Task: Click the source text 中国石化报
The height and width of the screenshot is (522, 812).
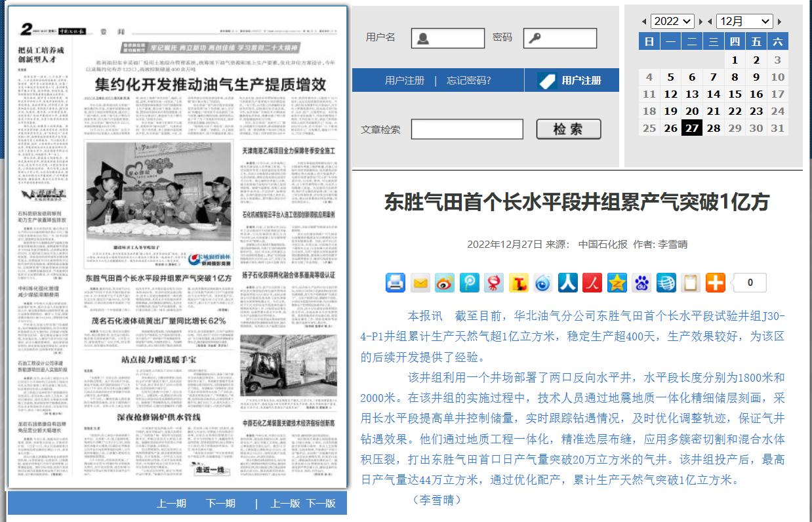Action: tap(603, 245)
